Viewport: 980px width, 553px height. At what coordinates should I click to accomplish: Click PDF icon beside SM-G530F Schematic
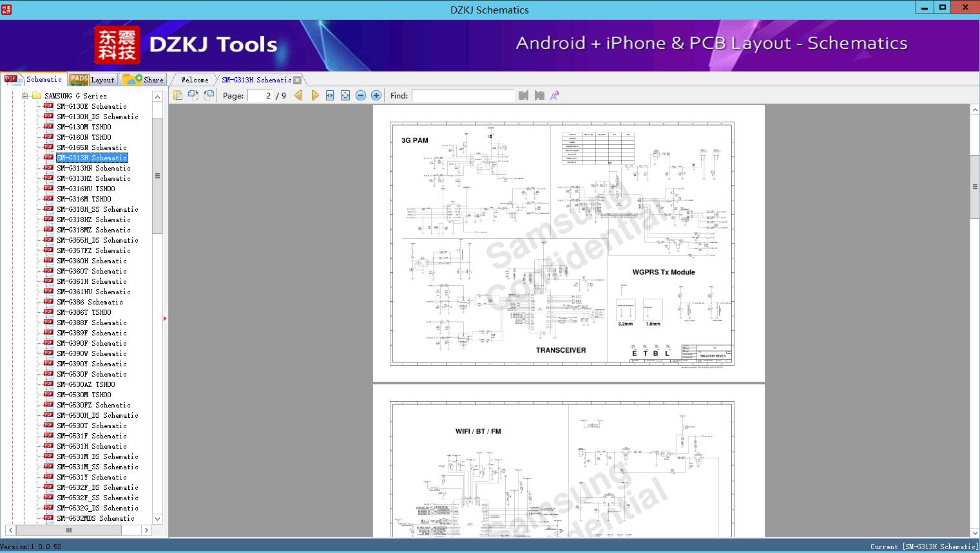48,374
